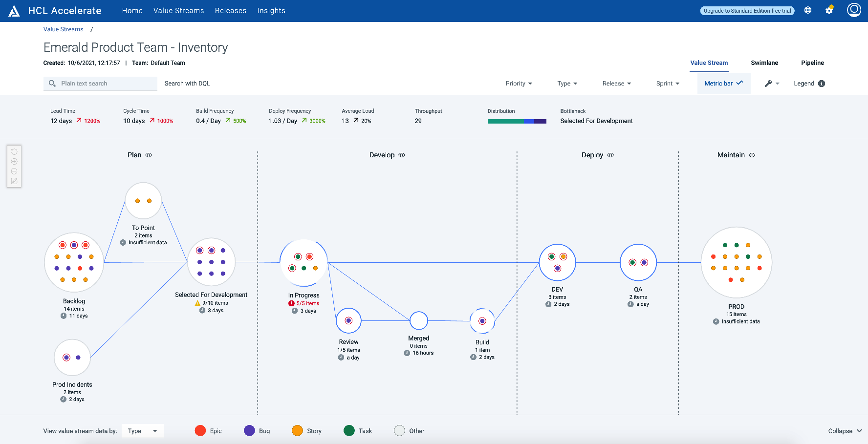Viewport: 868px width, 444px height.
Task: Click the Review stage circle
Action: click(348, 320)
